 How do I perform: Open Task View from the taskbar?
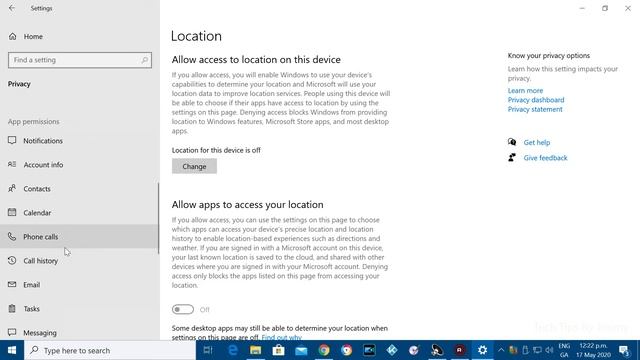pyautogui.click(x=208, y=350)
